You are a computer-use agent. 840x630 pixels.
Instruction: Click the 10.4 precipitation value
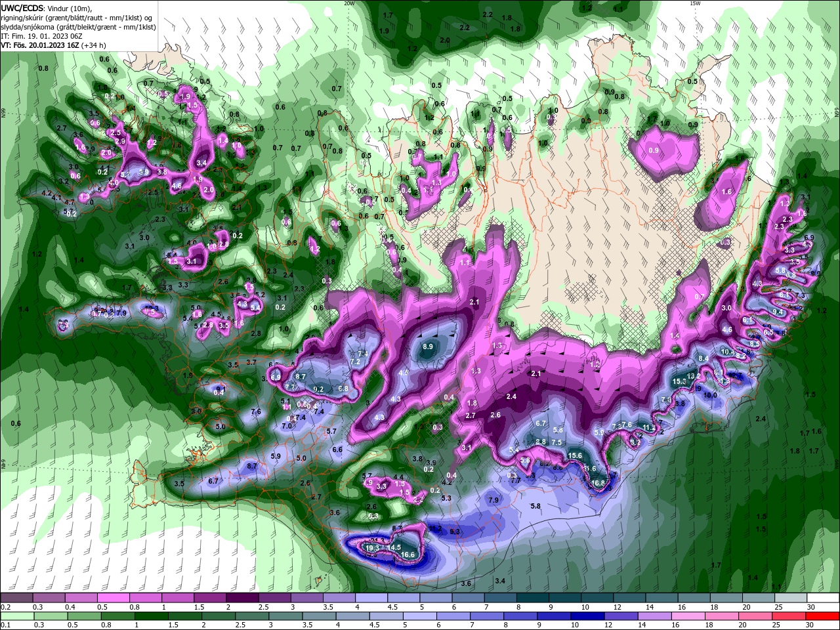pyautogui.click(x=727, y=352)
